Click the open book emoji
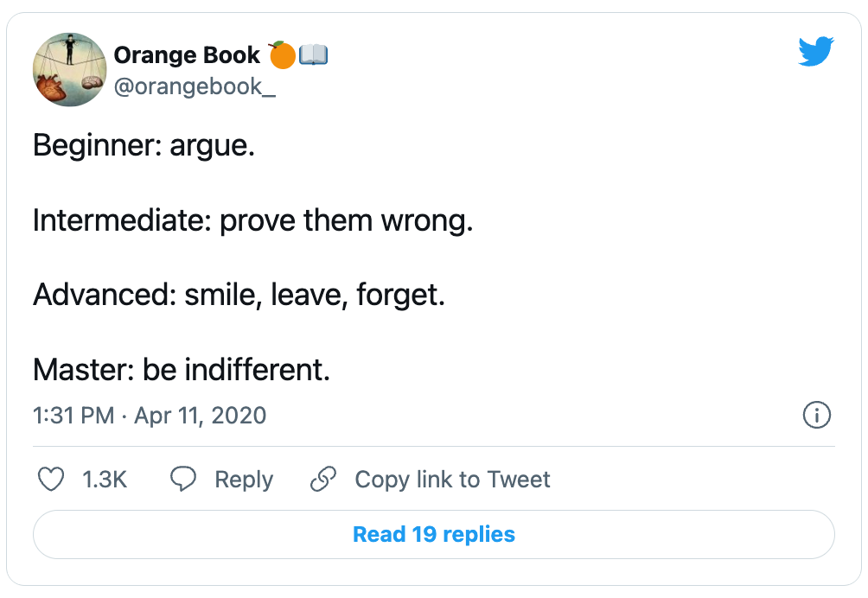The height and width of the screenshot is (598, 868). 314,55
